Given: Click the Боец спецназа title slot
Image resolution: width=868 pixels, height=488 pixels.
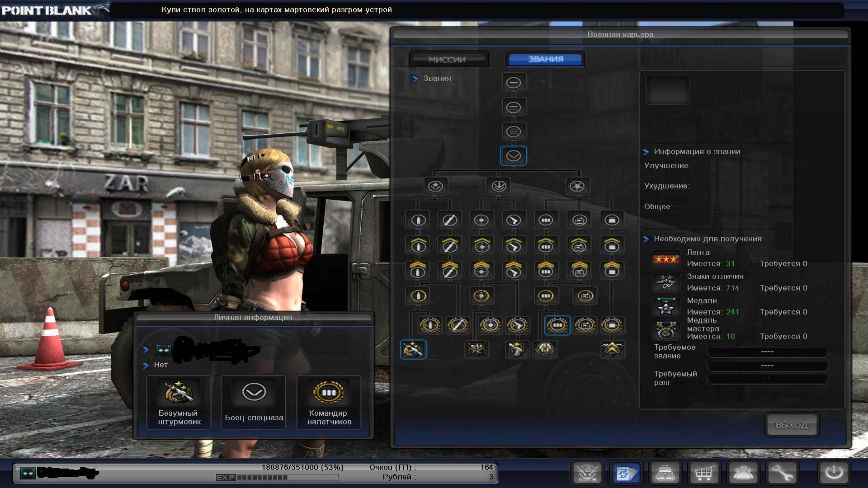Looking at the screenshot, I should (x=254, y=402).
